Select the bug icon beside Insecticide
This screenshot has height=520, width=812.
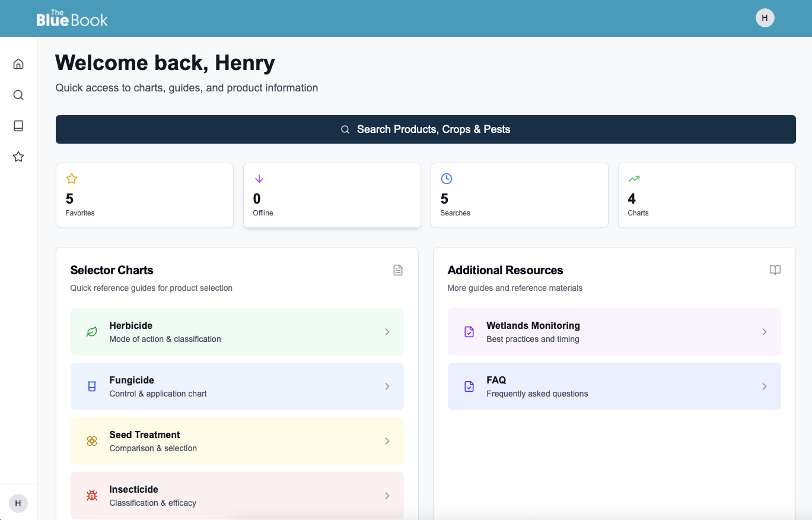point(91,496)
